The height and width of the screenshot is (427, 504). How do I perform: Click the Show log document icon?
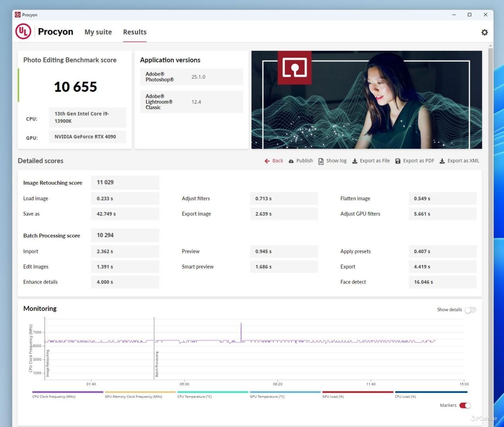[x=321, y=161]
